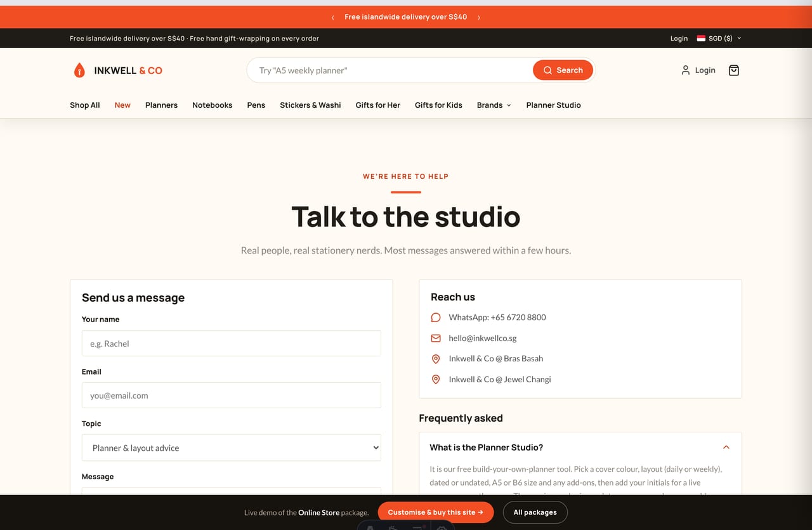Open the Topic select dropdown

click(x=232, y=448)
